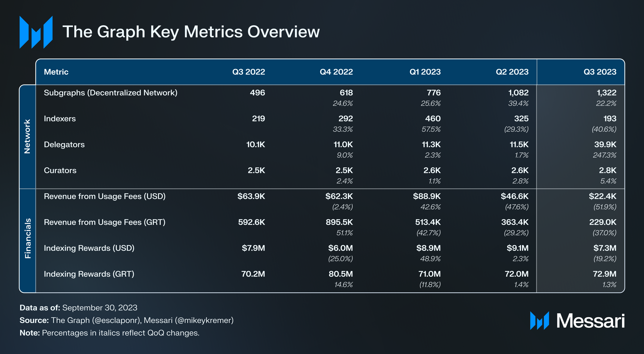
Task: Click the Indexing Rewards GRT value '70.2M'
Action: pos(253,274)
